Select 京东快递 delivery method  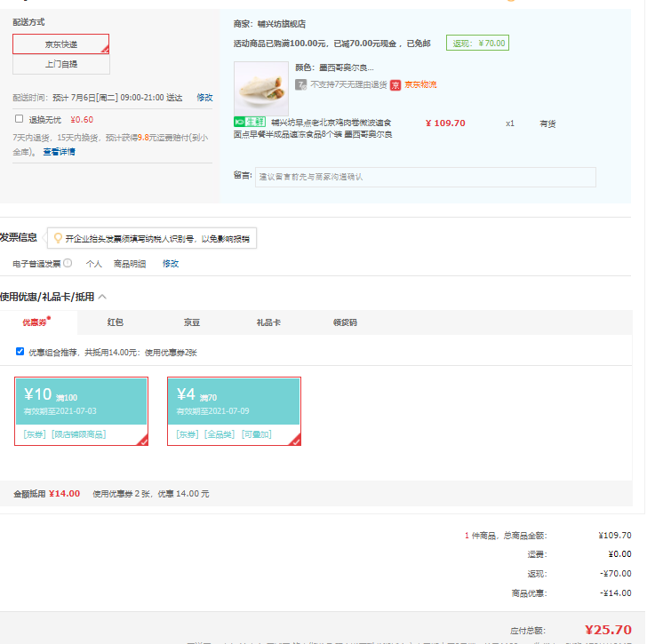coord(61,44)
